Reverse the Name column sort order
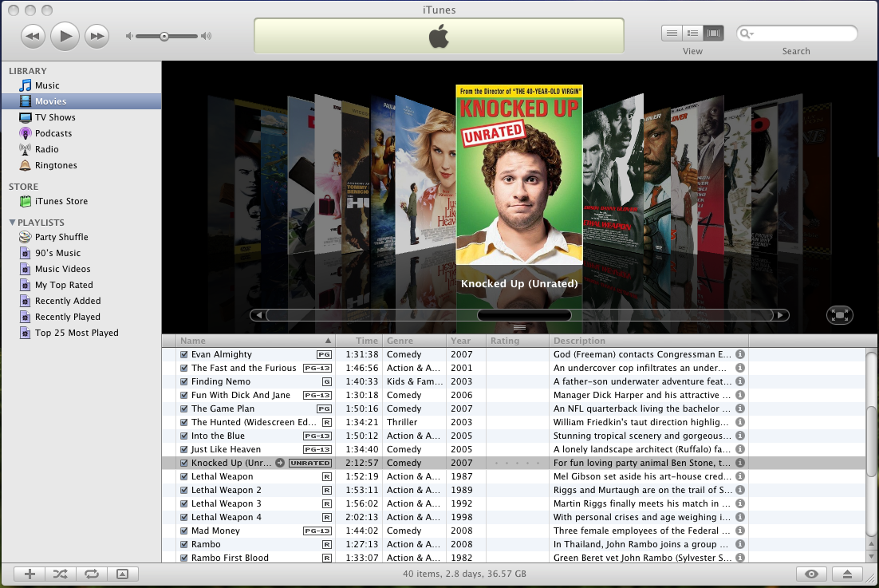Image resolution: width=879 pixels, height=588 pixels. pyautogui.click(x=193, y=340)
